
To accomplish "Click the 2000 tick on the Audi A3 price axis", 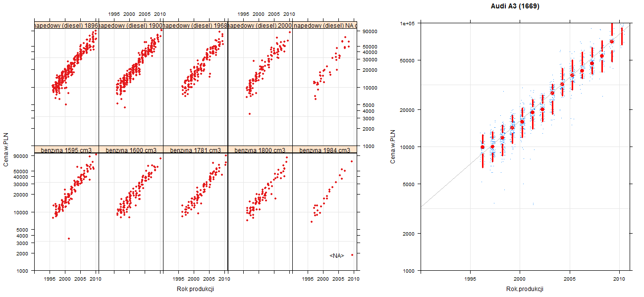I will tap(409, 233).
